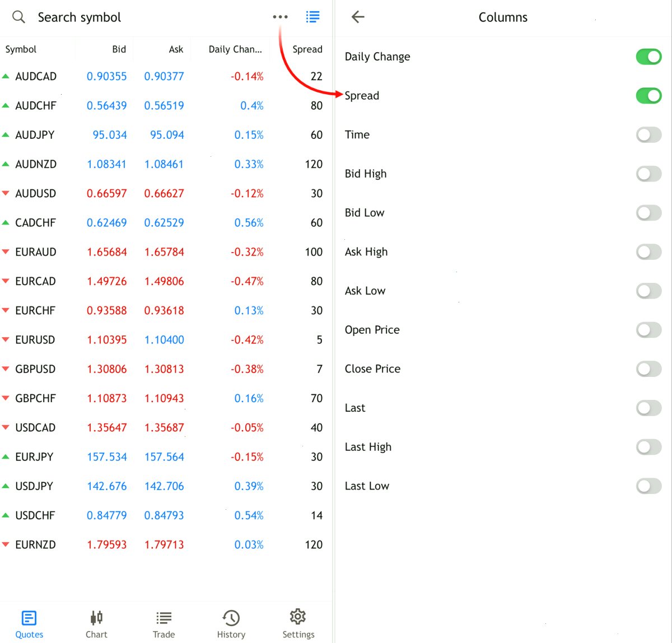Click the Chart candlestick icon
The height and width of the screenshot is (643, 672).
pyautogui.click(x=96, y=618)
